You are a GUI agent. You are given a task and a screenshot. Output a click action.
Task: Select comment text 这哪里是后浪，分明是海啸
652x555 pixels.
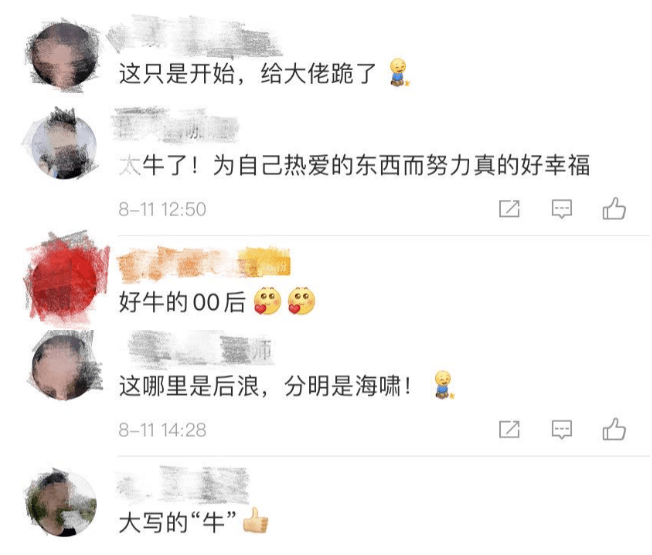tap(266, 386)
